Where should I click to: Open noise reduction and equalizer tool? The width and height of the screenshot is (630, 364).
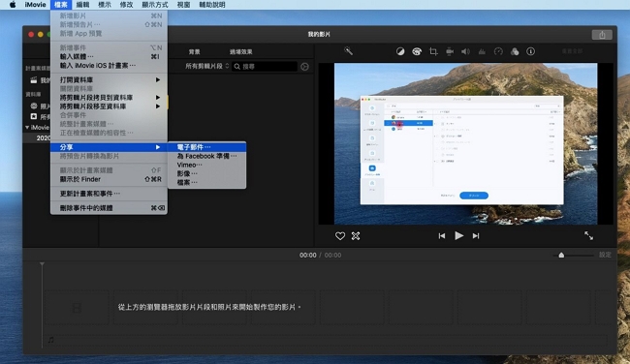482,51
